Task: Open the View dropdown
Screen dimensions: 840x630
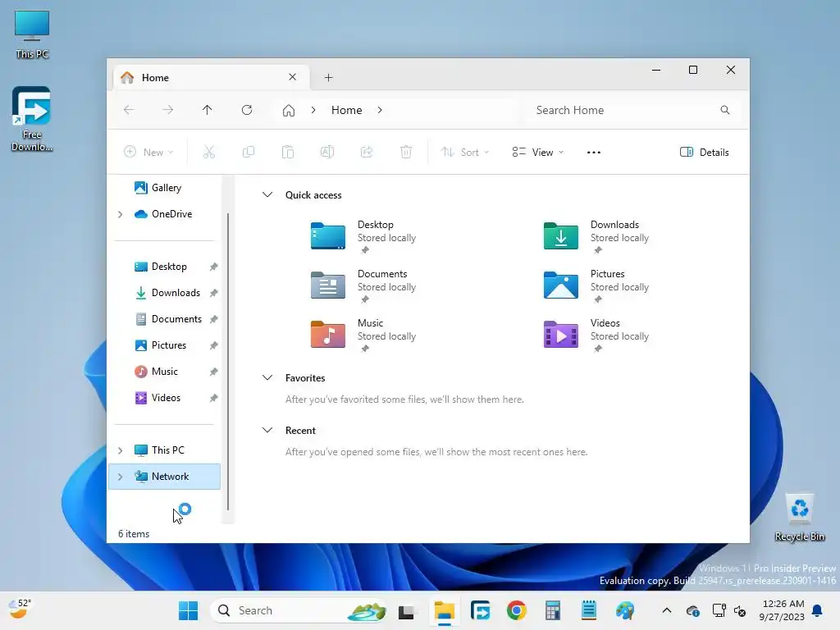Action: [x=537, y=152]
